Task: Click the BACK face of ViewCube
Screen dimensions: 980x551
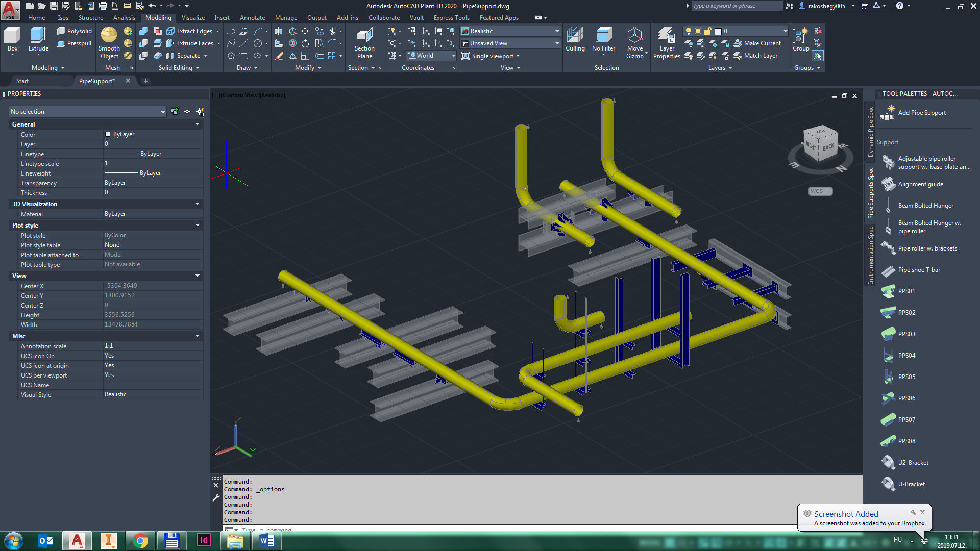Action: tap(828, 147)
